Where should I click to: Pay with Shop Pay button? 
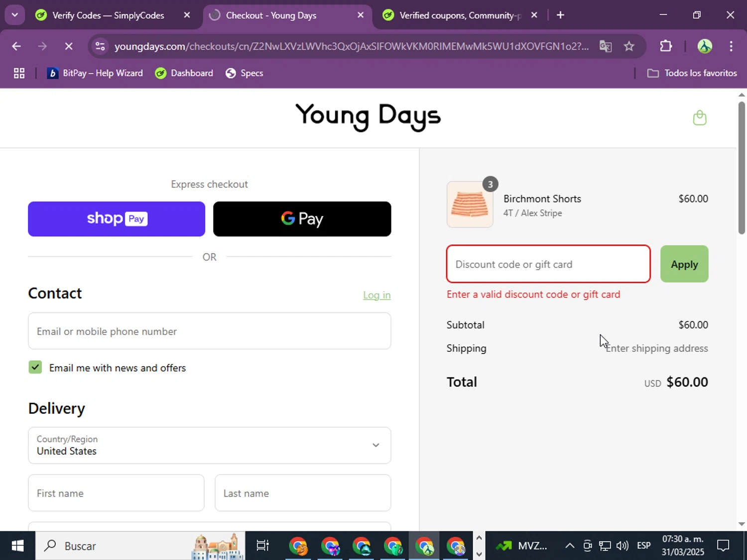click(x=117, y=219)
